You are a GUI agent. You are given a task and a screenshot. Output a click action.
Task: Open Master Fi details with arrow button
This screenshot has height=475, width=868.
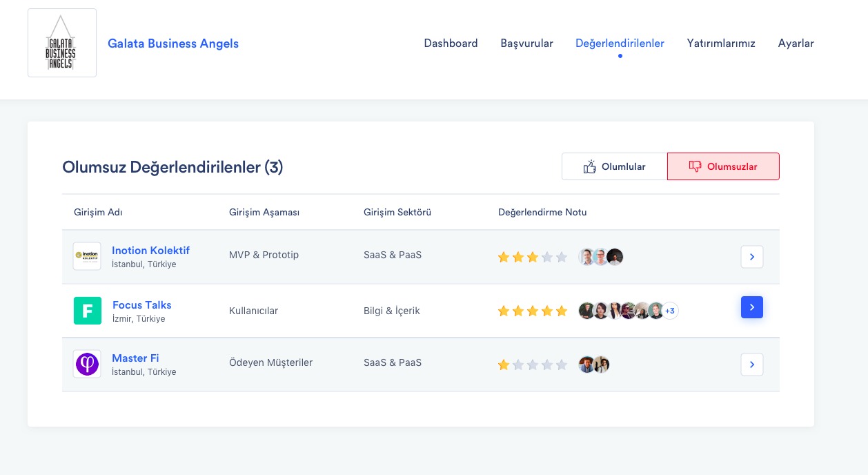tap(752, 365)
